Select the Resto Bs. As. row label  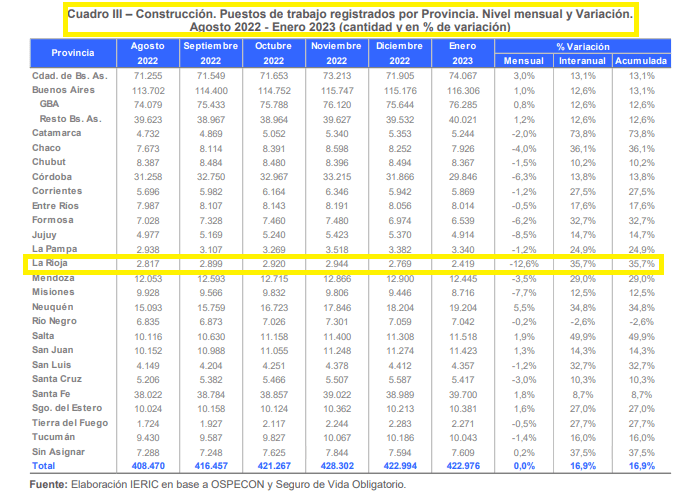pos(70,119)
